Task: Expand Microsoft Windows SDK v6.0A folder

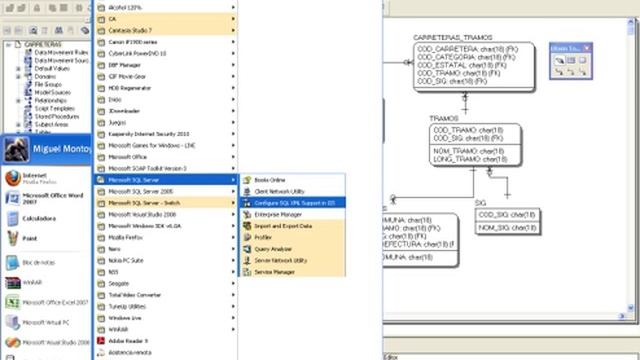Action: pyautogui.click(x=166, y=226)
